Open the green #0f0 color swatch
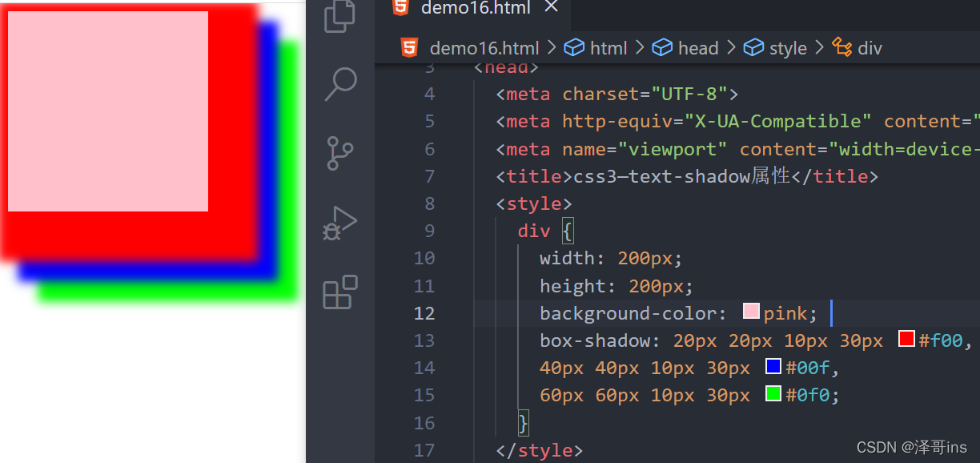The height and width of the screenshot is (463, 980). [773, 393]
